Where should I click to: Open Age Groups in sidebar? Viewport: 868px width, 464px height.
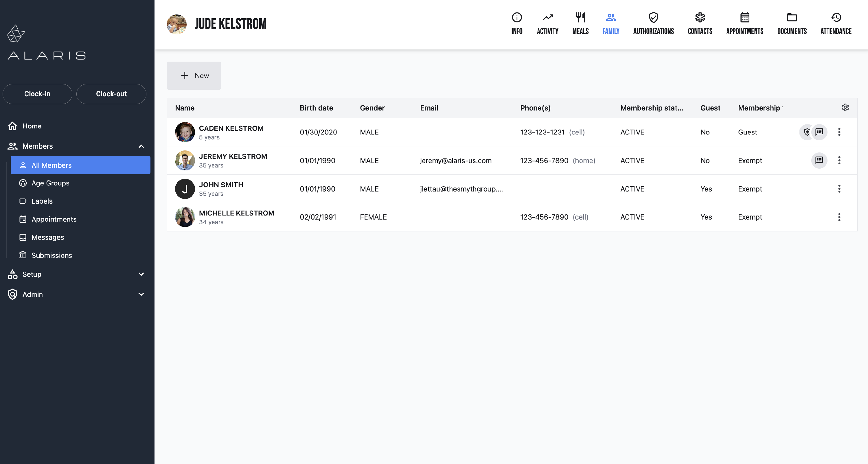[x=50, y=183]
